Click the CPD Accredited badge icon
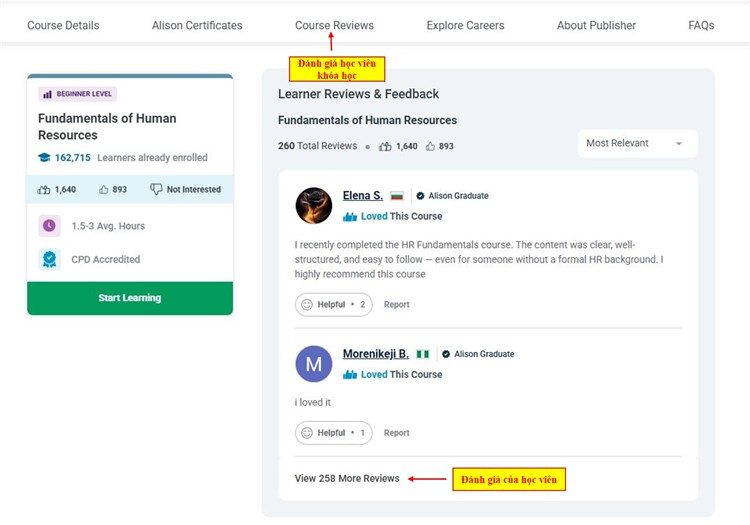The width and height of the screenshot is (750, 525). (x=49, y=259)
